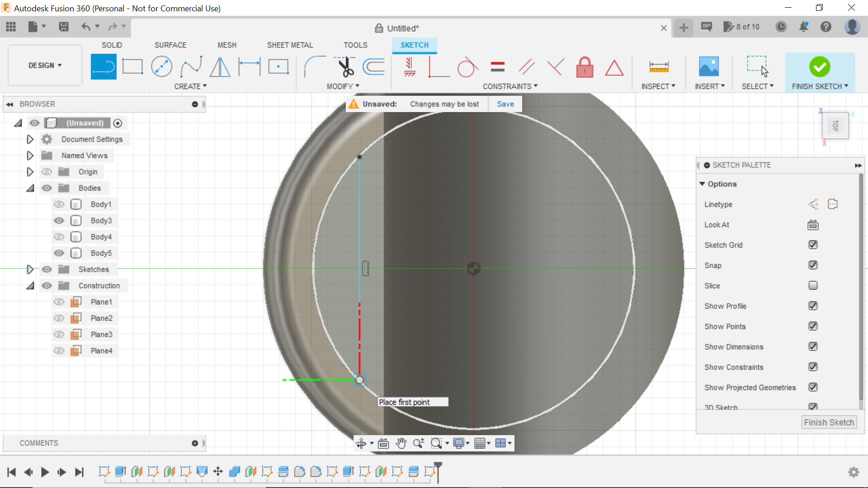Select the Trim scissors tool

[x=344, y=66]
